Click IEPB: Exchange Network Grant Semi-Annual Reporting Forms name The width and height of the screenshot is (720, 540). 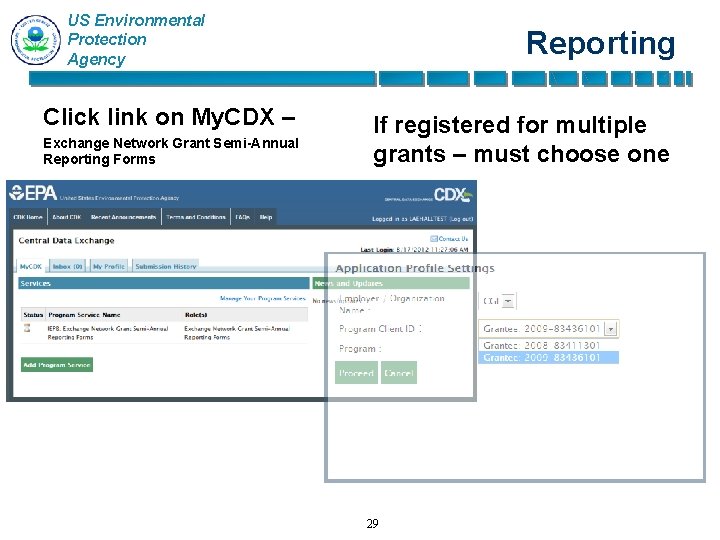[x=108, y=333]
